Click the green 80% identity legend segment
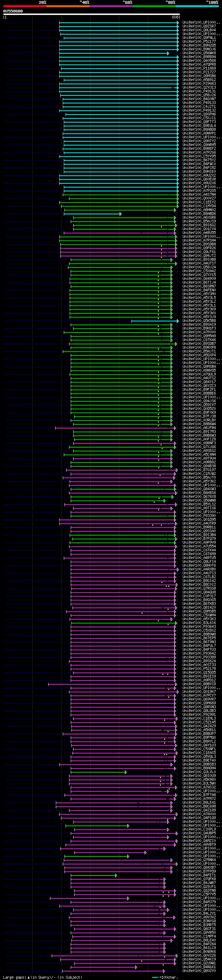 click(x=154, y=6)
